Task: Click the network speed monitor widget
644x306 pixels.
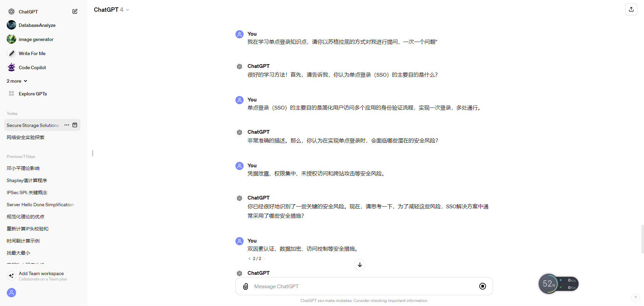Action: point(558,284)
